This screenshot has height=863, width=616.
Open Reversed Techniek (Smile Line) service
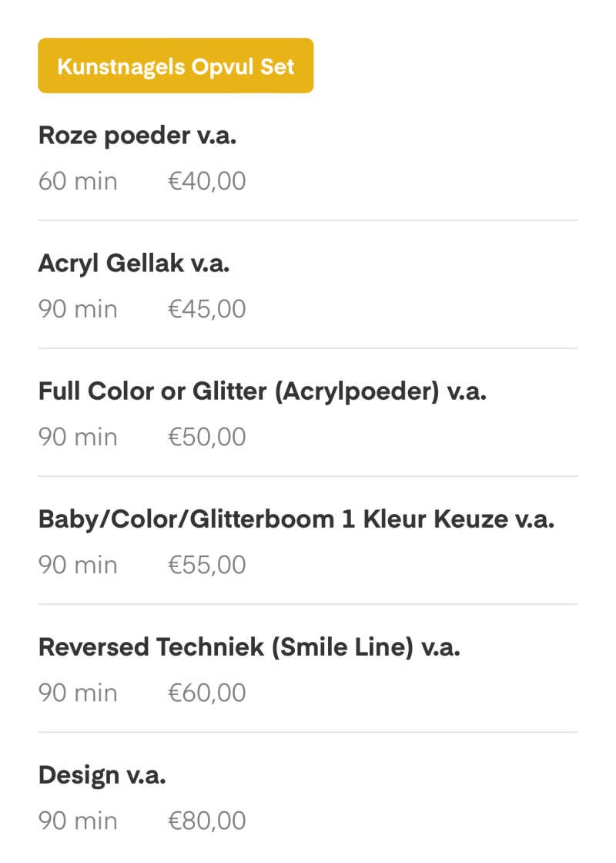249,647
